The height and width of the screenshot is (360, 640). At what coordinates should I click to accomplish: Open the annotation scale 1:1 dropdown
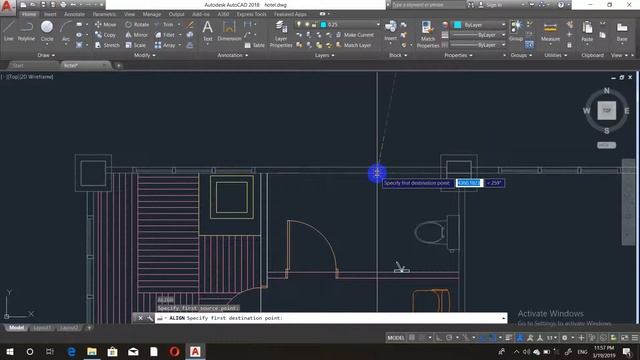point(551,338)
